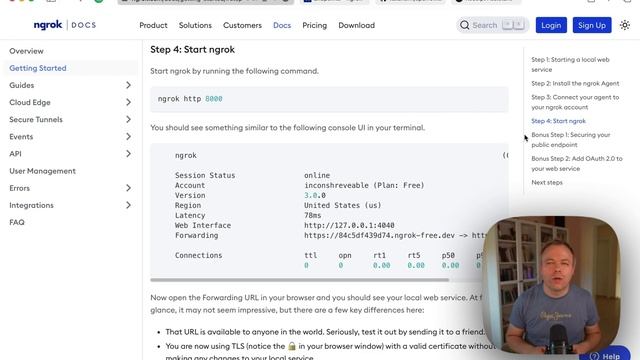Click the 'ngrok http 8000' command text
The height and width of the screenshot is (360, 640).
tap(190, 99)
